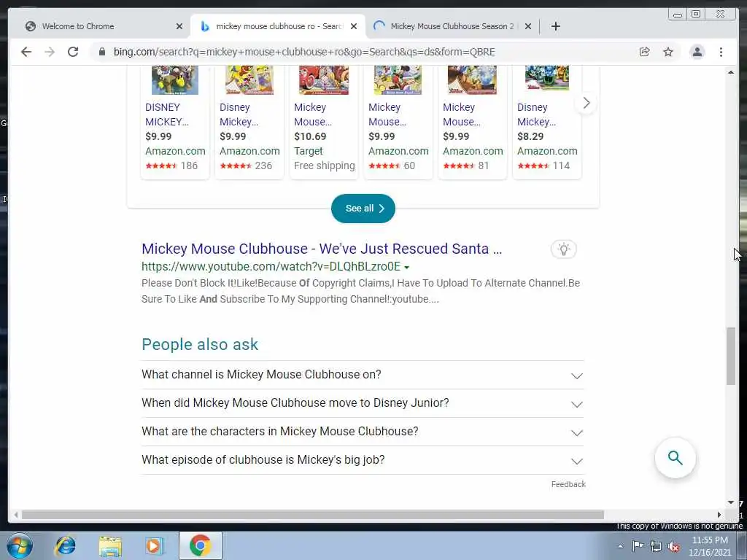
Task: Open Windows Start menu orb
Action: tap(20, 545)
